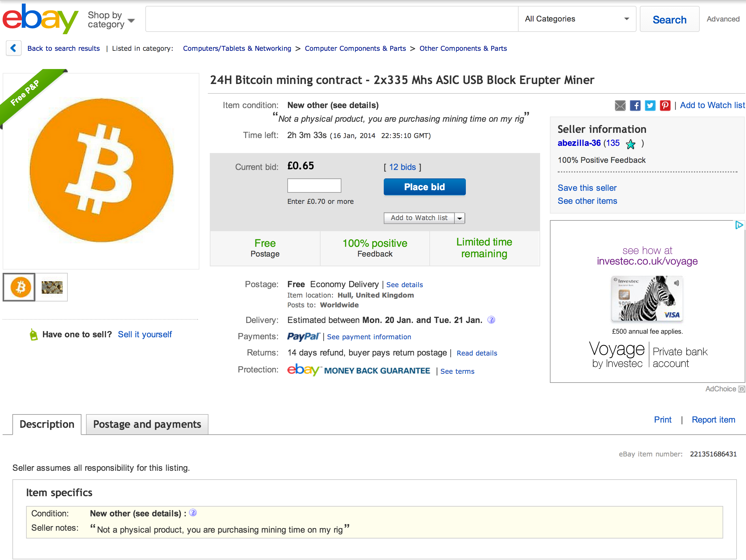746x560 pixels.
Task: Open postage See details link
Action: [x=404, y=285]
